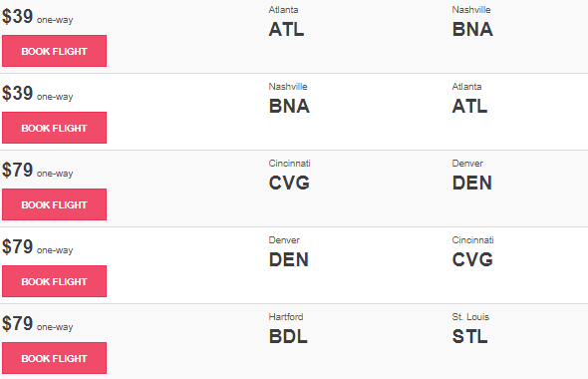Book the Cincinnati to Denver flight

pos(54,204)
